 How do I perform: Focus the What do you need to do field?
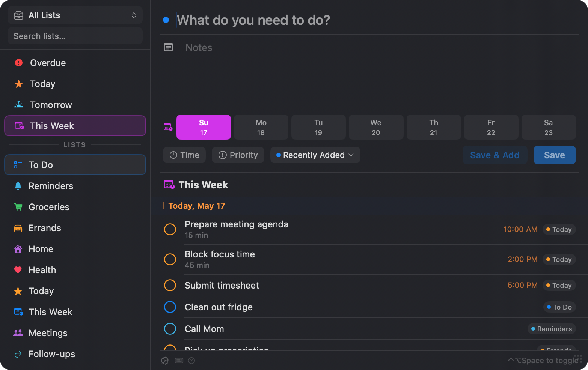(x=377, y=20)
